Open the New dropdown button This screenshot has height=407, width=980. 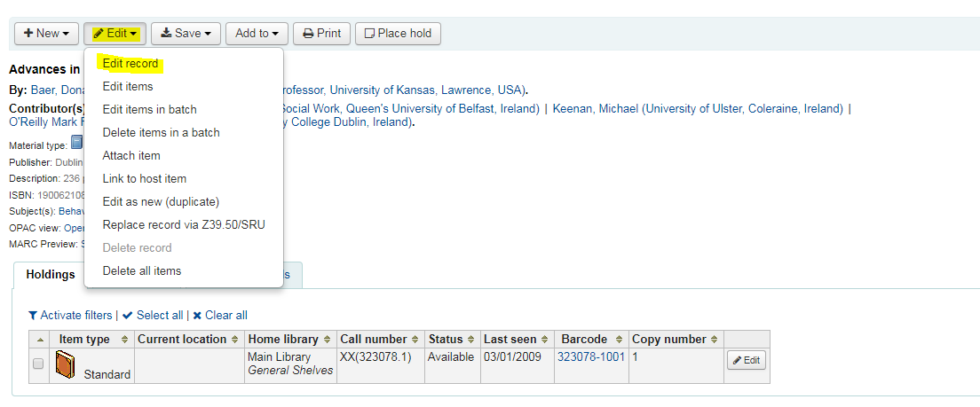(46, 34)
